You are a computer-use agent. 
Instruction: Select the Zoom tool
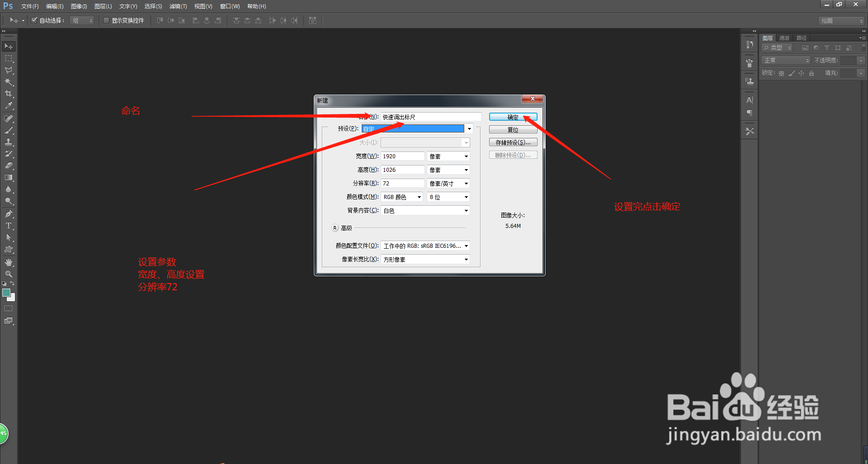pos(9,274)
